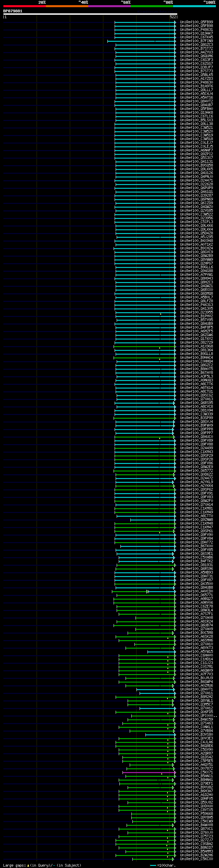219x868 pixels.
Task: Select hit UniRef100_Q38JF7
Action: coord(196,67)
